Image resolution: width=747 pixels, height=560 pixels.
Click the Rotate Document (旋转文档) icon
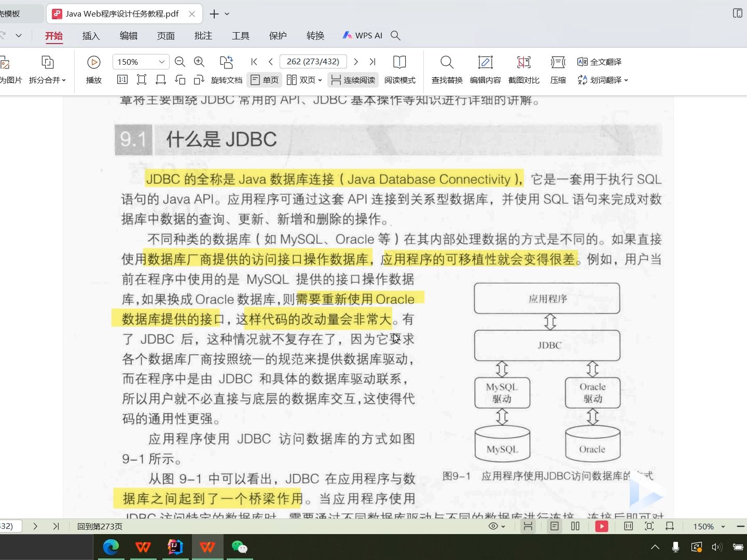coord(227,62)
